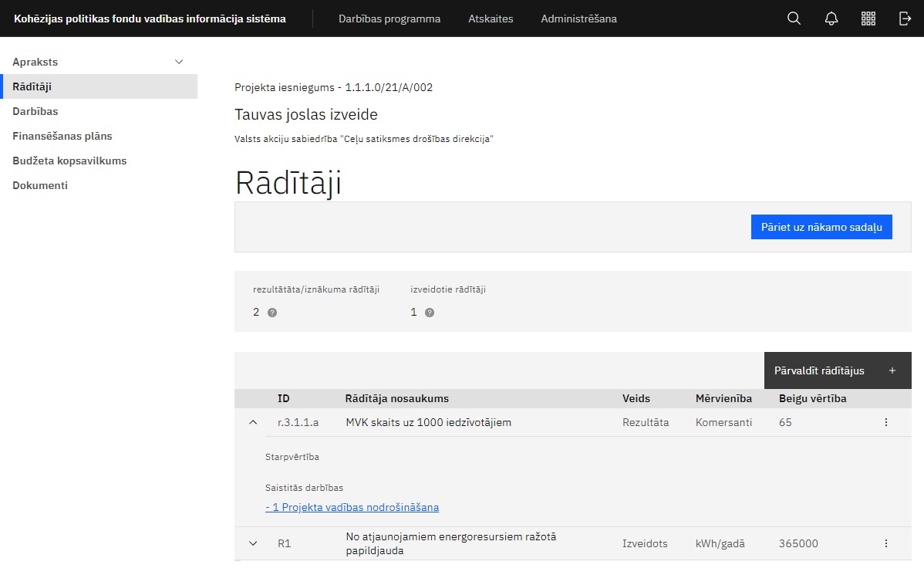924x575 pixels.
Task: Open Darbības programma menu
Action: coord(389,19)
